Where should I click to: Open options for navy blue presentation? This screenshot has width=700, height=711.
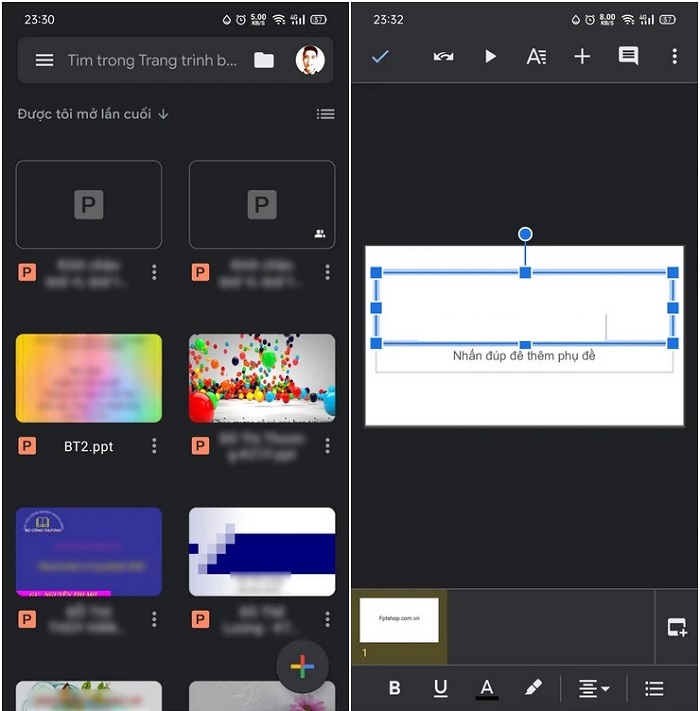[x=327, y=619]
